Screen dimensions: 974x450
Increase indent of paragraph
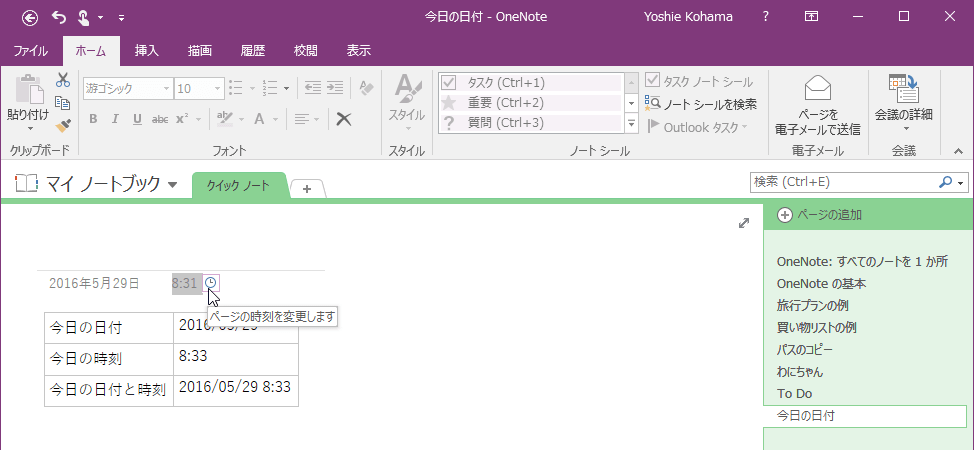click(x=335, y=88)
